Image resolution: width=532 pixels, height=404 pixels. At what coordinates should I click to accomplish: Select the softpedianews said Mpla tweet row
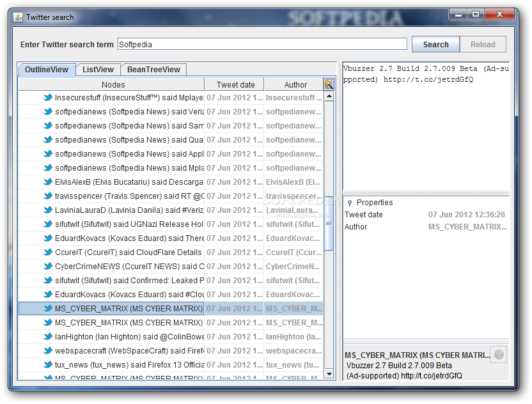[171, 168]
